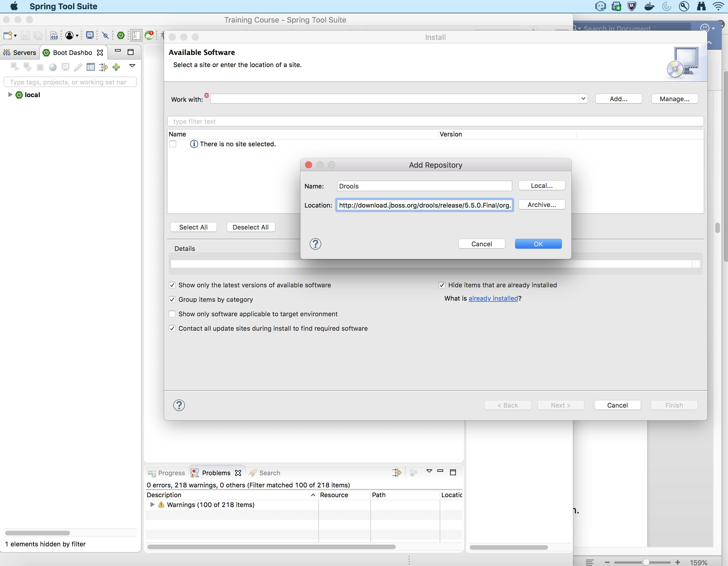Image resolution: width=728 pixels, height=566 pixels.
Task: Open the already installed link
Action: (493, 298)
